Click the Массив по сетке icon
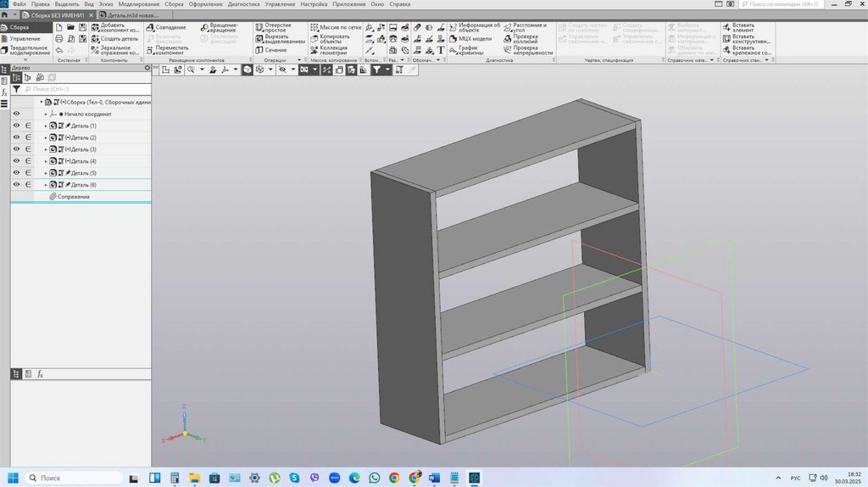868x487 pixels. 314,28
